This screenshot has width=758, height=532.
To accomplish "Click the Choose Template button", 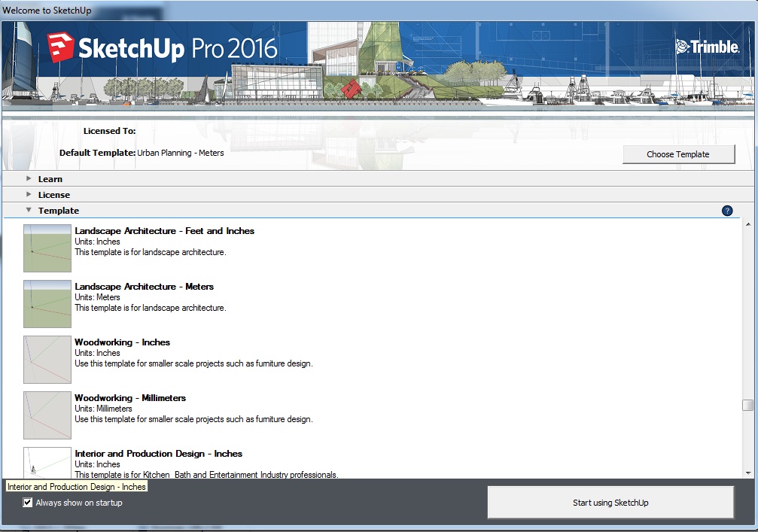I will point(678,154).
